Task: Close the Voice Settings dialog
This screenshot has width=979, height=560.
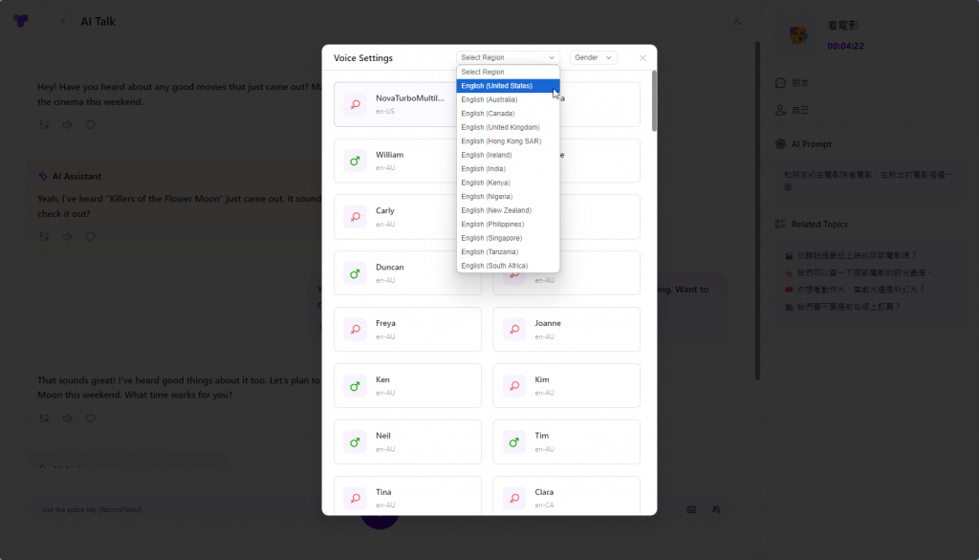Action: pos(642,58)
